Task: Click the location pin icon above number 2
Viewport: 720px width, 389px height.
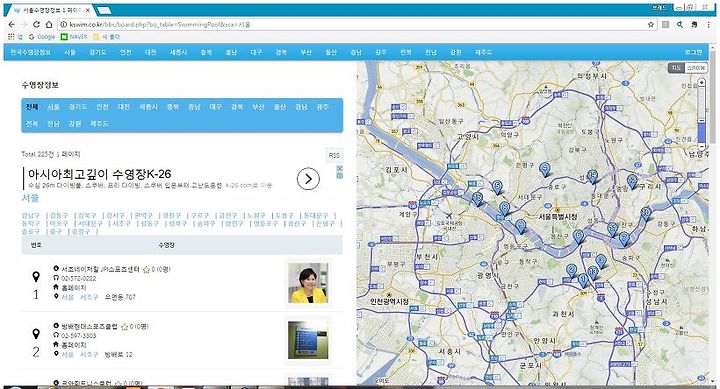Action: [x=36, y=334]
